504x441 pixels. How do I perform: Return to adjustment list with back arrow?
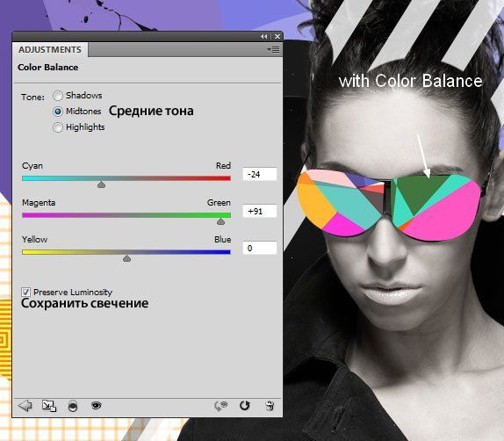tap(25, 406)
